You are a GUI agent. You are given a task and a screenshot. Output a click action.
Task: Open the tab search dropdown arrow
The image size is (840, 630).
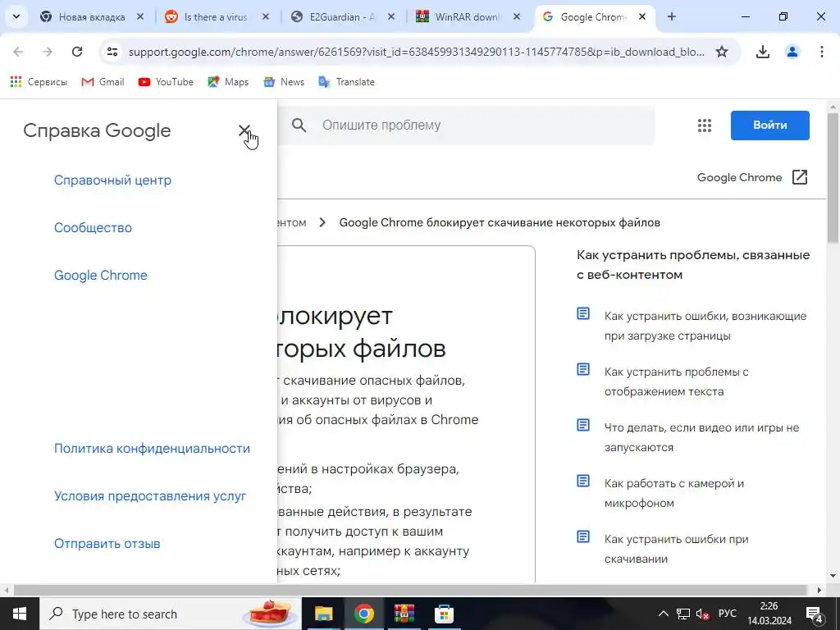16,17
